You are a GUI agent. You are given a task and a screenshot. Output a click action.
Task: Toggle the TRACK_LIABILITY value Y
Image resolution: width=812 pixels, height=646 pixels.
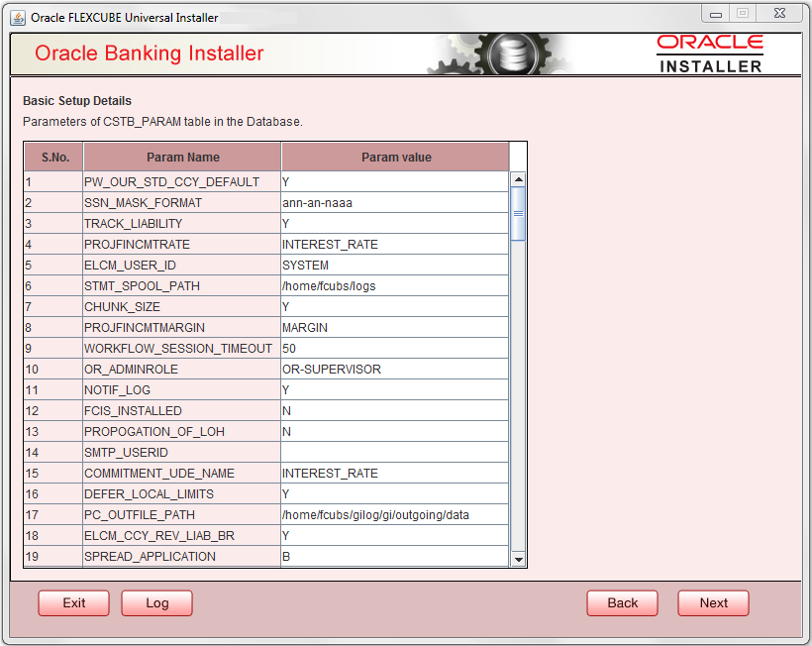(392, 223)
